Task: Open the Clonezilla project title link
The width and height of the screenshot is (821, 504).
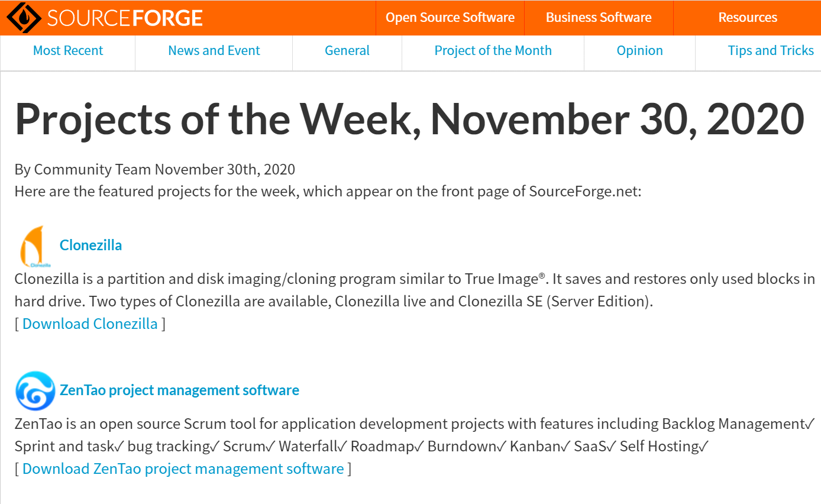Action: tap(91, 245)
